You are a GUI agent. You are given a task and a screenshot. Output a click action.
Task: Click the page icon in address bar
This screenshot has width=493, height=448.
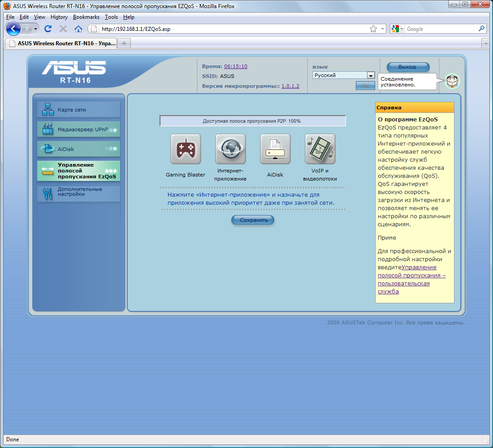coord(94,29)
